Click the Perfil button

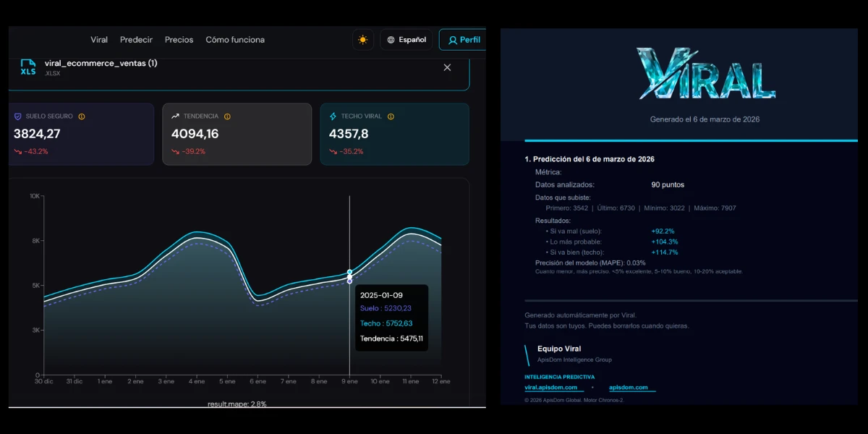[x=464, y=40]
